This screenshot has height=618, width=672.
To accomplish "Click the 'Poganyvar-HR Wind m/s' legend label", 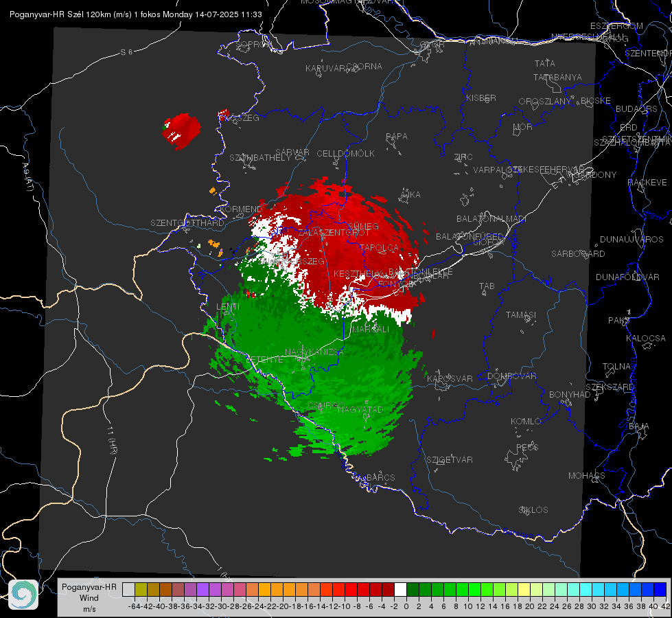I will click(x=89, y=598).
